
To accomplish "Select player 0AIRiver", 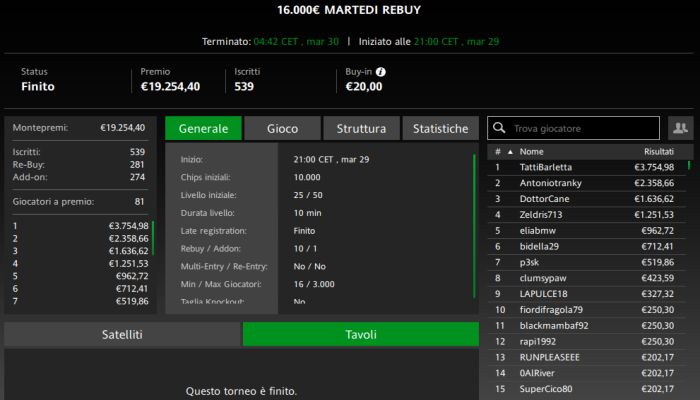I will click(587, 373).
